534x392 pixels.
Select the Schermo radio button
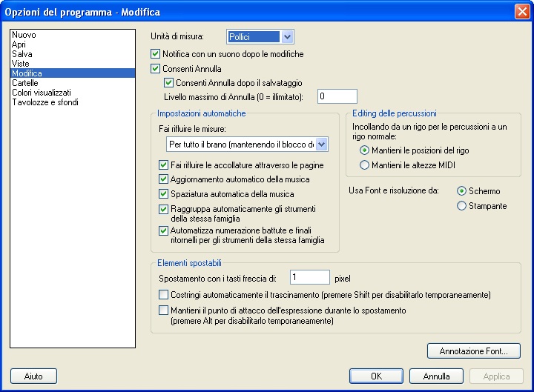(x=462, y=191)
